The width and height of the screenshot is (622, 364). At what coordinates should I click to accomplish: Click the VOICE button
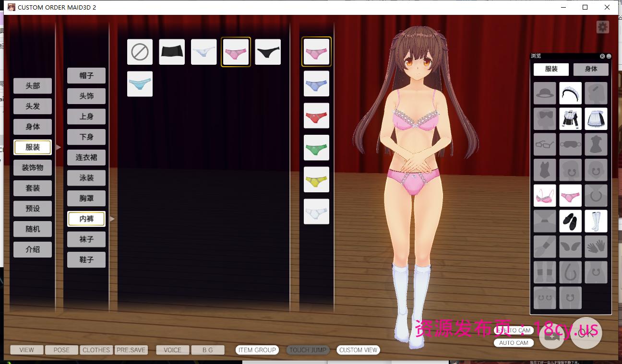(172, 350)
